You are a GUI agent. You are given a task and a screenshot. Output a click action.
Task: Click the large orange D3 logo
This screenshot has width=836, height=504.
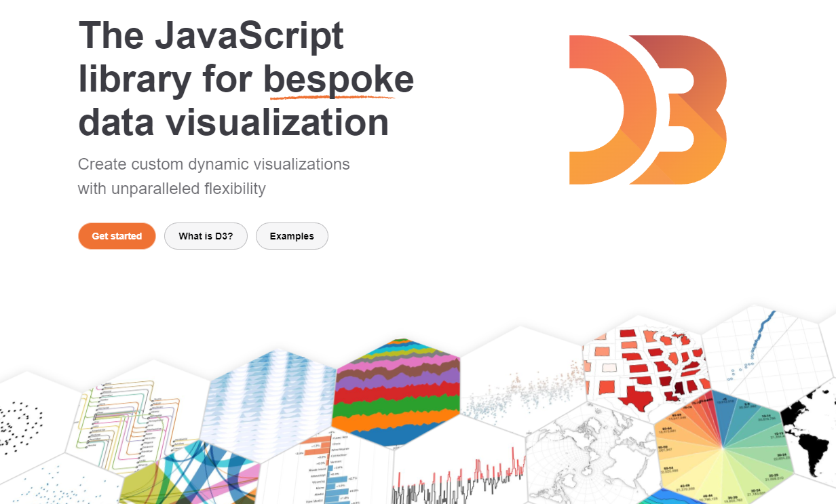click(647, 110)
